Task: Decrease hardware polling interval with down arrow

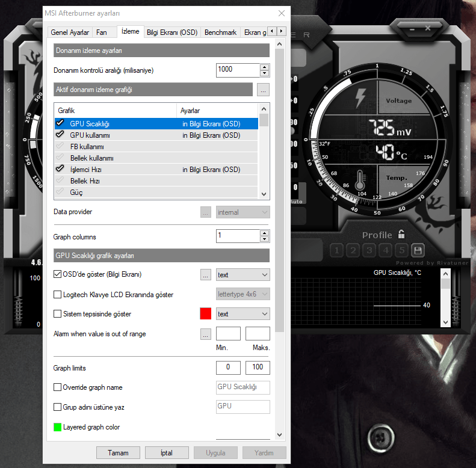Action: [264, 73]
